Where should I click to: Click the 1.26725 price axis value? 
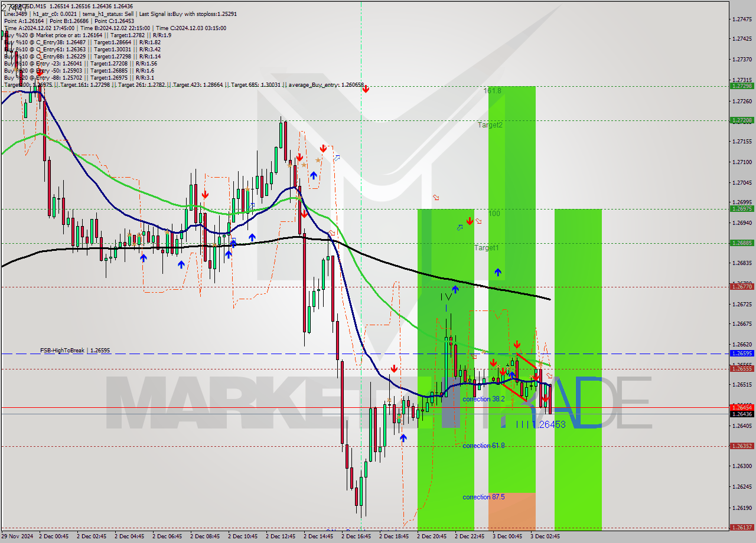(741, 305)
